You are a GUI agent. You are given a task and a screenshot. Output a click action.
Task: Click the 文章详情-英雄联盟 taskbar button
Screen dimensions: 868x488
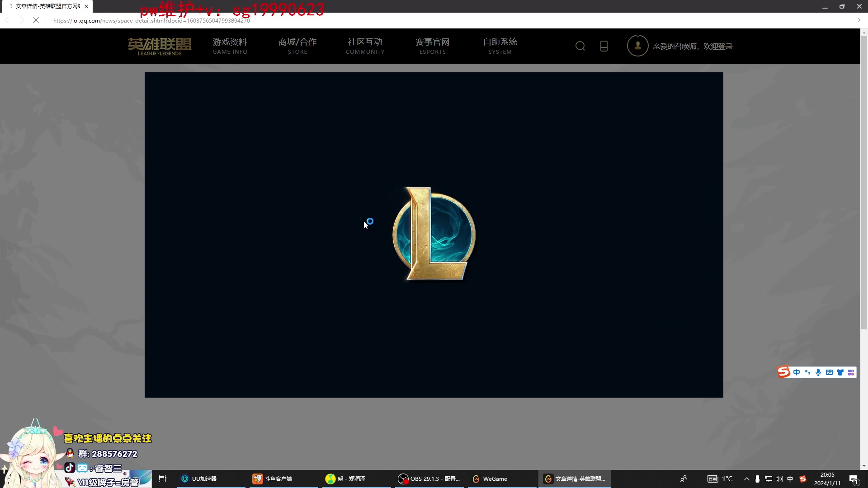(x=575, y=479)
